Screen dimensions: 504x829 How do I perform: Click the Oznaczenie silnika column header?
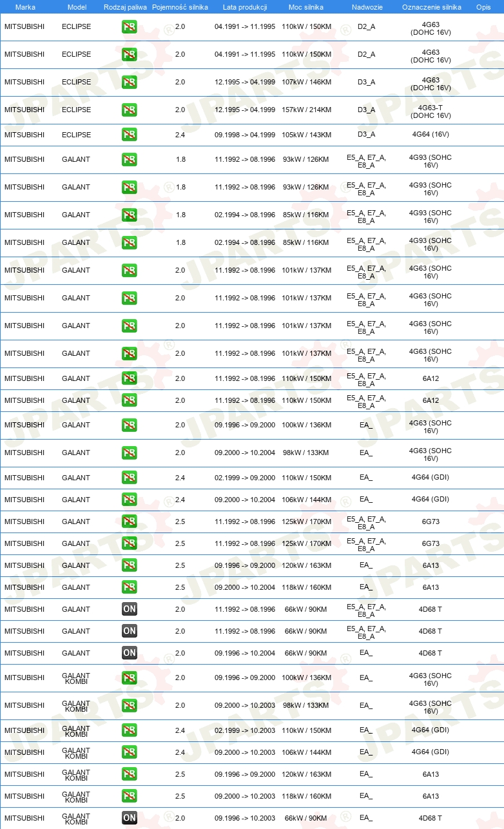(431, 7)
